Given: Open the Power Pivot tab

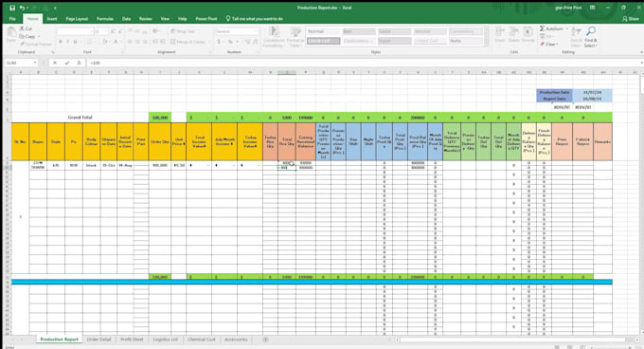Looking at the screenshot, I should pyautogui.click(x=206, y=19).
